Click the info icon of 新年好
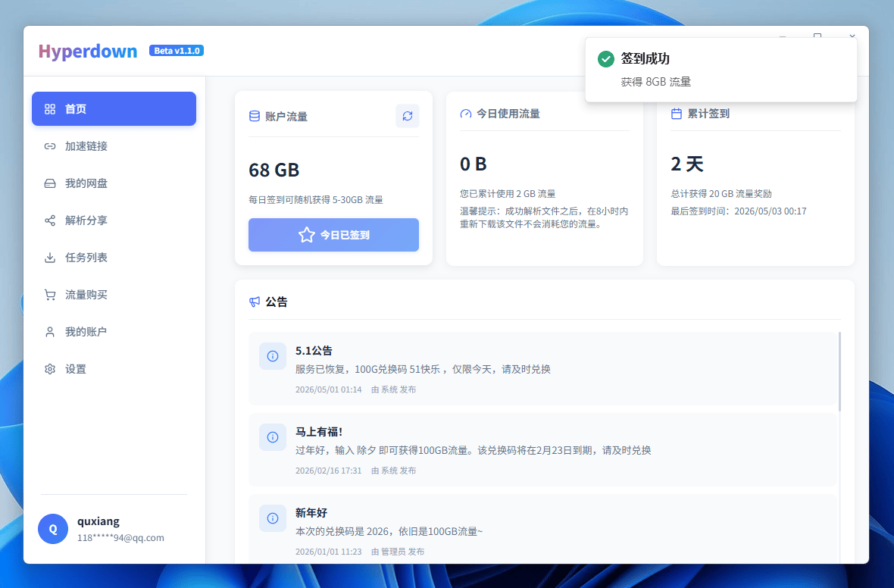894x588 pixels. click(273, 518)
